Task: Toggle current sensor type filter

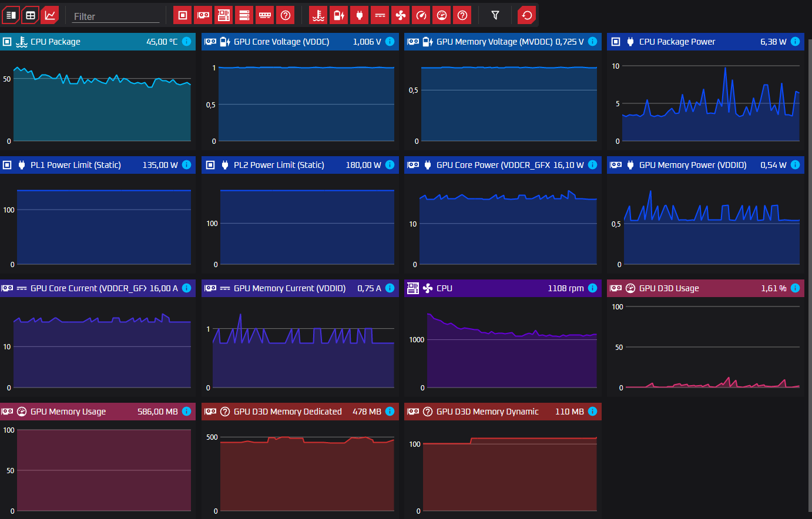Action: click(x=380, y=15)
